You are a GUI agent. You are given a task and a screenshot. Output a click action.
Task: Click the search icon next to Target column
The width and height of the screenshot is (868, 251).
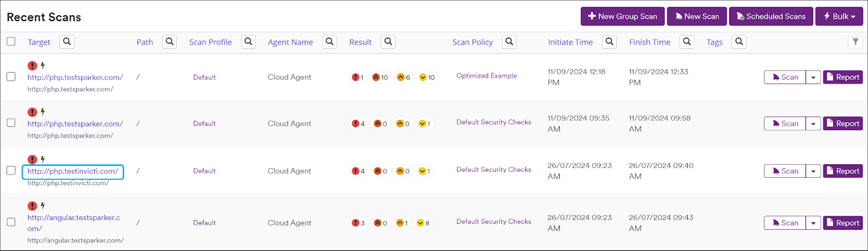pyautogui.click(x=67, y=42)
